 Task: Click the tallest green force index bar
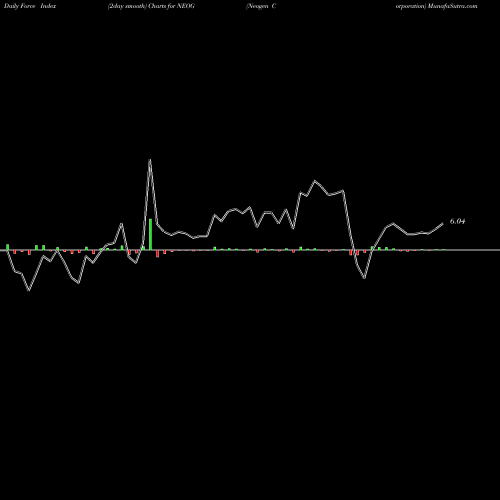click(x=150, y=234)
